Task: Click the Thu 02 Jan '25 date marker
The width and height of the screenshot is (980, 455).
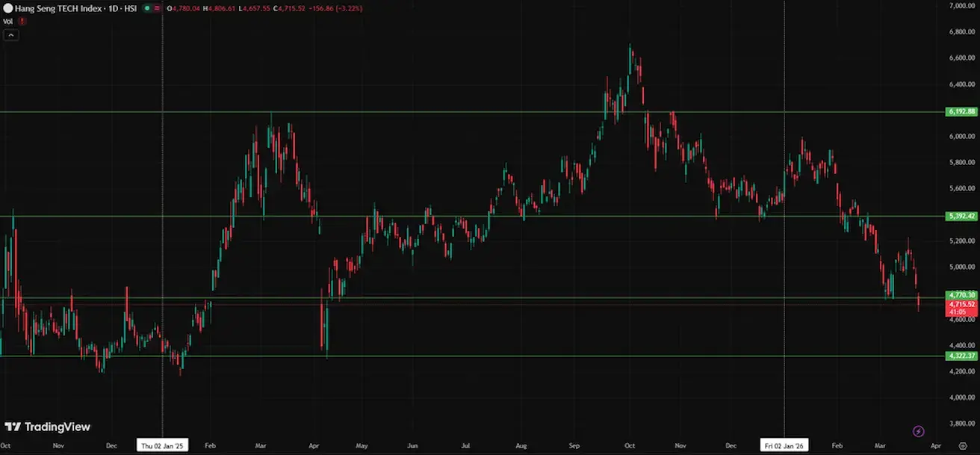Action: click(x=163, y=445)
